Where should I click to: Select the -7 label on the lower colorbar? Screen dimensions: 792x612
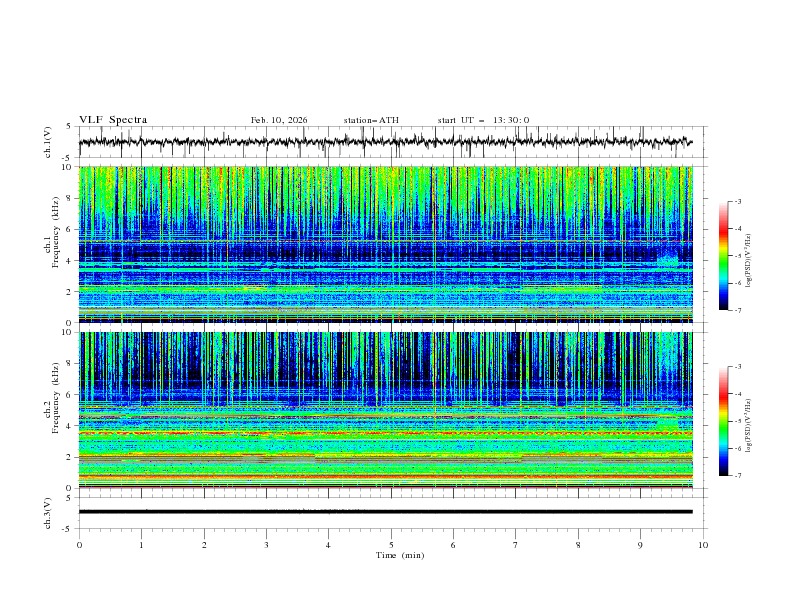pos(738,476)
